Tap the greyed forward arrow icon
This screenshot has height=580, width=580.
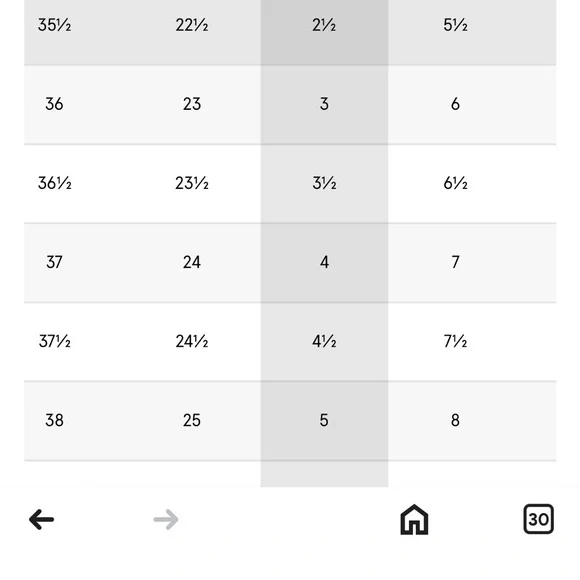(166, 519)
